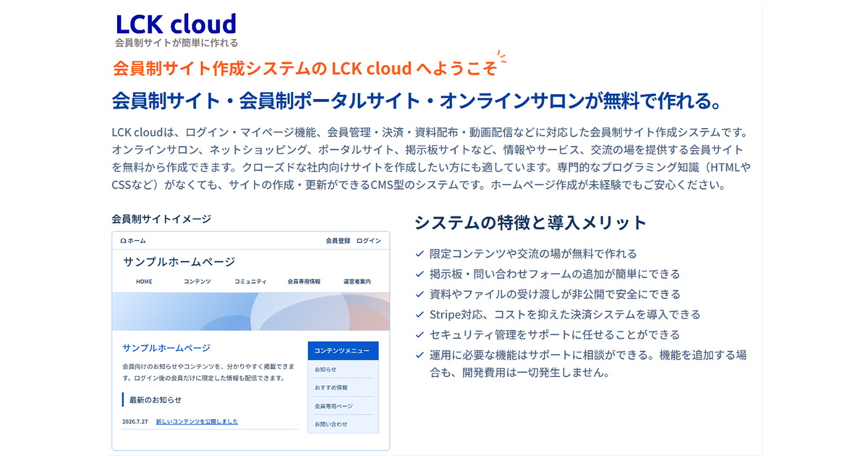Click the large サンプルホームページ title in preview

tap(179, 262)
